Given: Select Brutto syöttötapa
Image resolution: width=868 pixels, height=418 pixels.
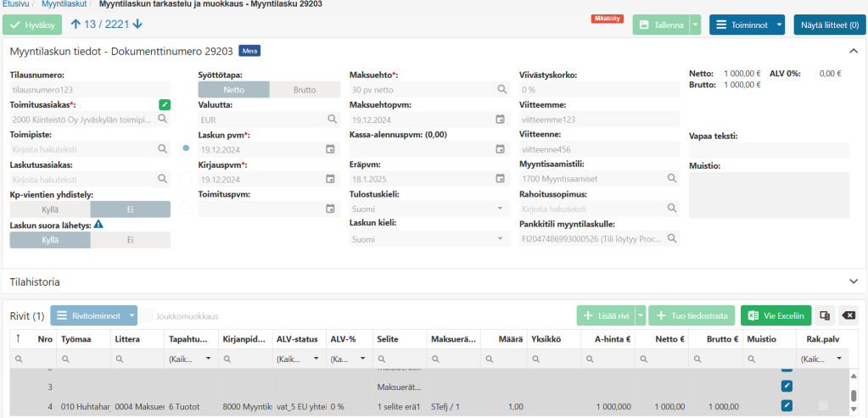Looking at the screenshot, I should tap(305, 90).
